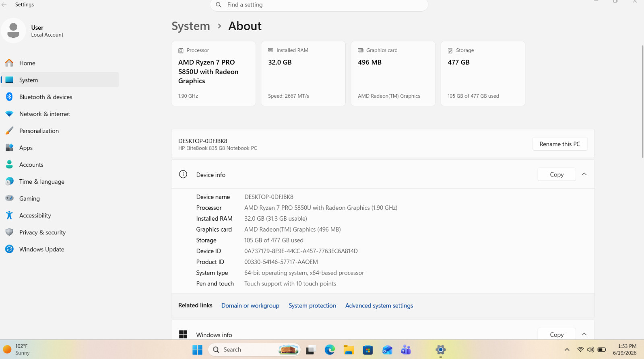
Task: Open Privacy & security settings
Action: click(60, 232)
